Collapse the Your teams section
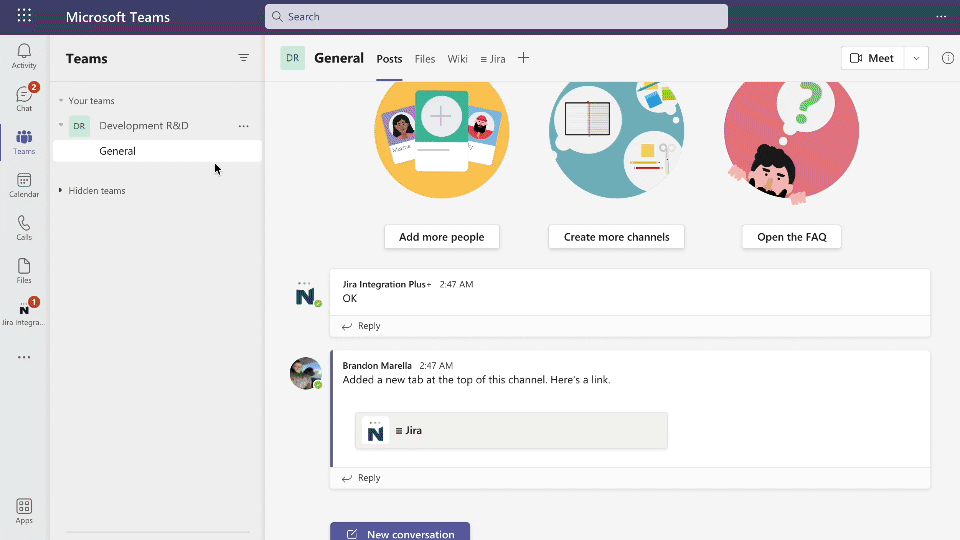The image size is (960, 540). coord(61,100)
